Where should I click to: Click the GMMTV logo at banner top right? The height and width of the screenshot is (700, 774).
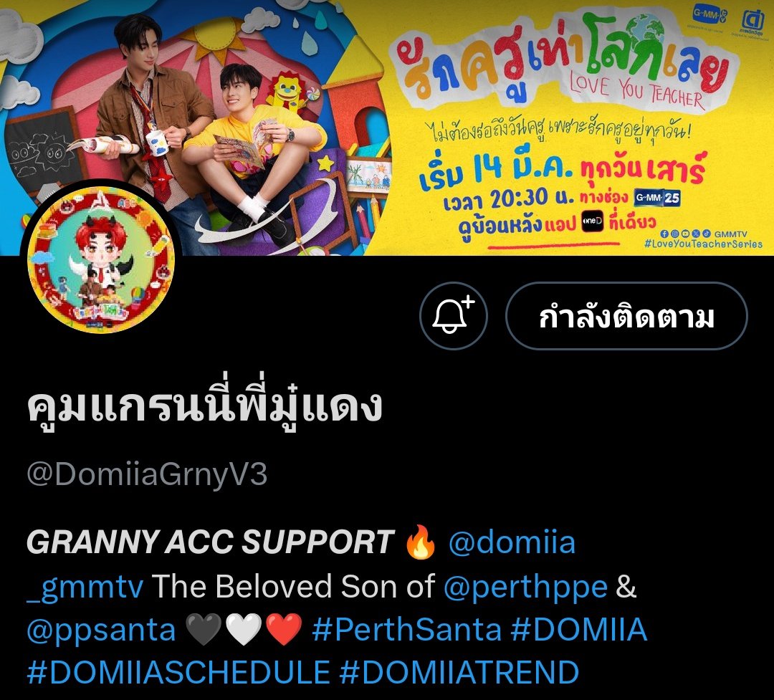709,15
